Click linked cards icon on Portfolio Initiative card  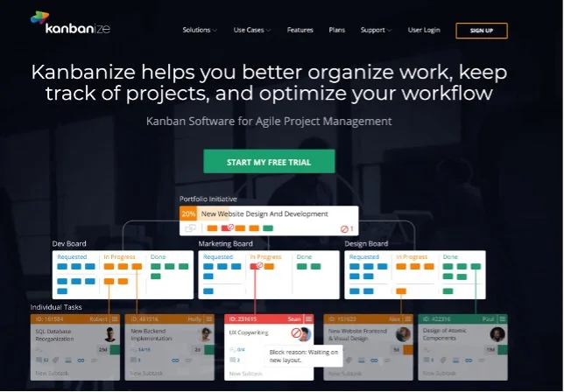[x=190, y=228]
